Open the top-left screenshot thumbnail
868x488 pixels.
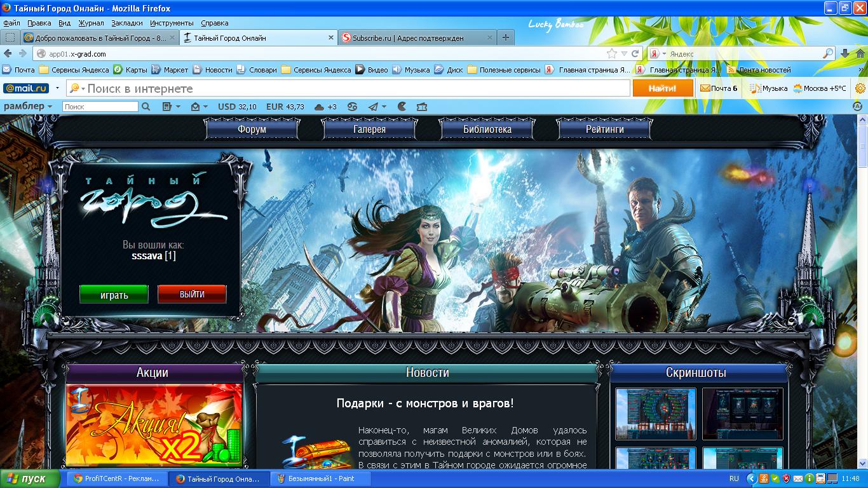pyautogui.click(x=655, y=414)
